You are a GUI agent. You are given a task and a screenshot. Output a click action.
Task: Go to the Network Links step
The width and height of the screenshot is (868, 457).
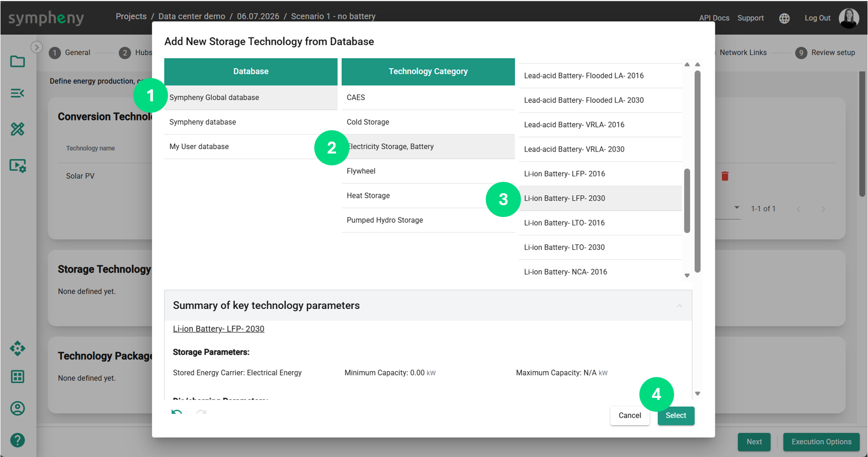tap(743, 53)
